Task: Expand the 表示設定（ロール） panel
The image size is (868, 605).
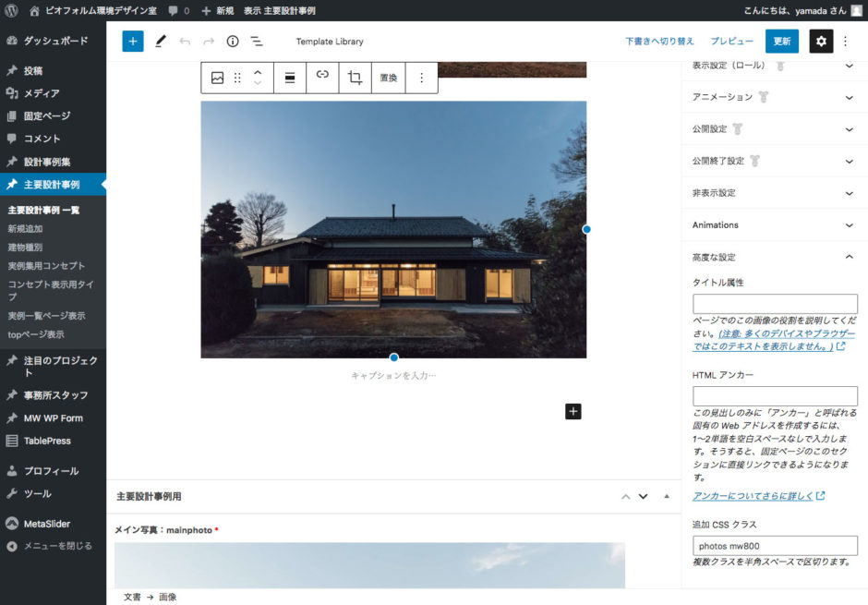Action: (x=775, y=66)
